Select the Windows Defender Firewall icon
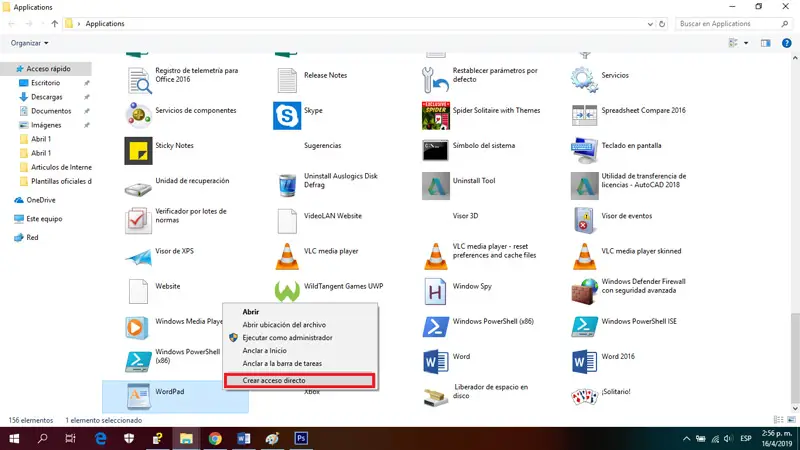This screenshot has width=800, height=450. tap(584, 291)
